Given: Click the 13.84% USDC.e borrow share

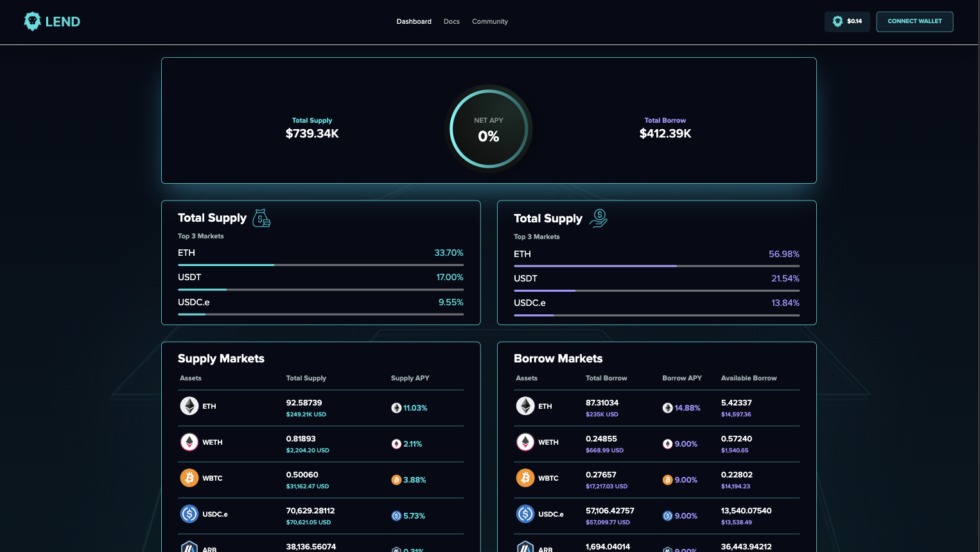Looking at the screenshot, I should (785, 303).
